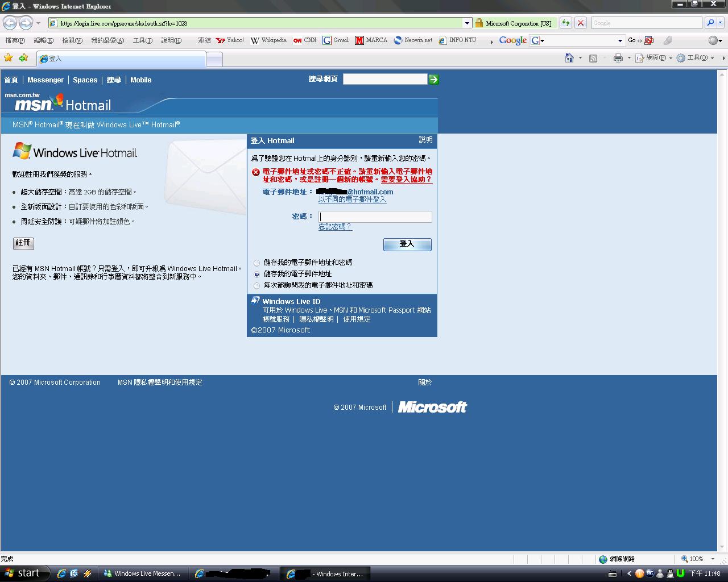Screen dimensions: 728x582
Task: Select 儲存我的電子郵件地址 option
Action: pyautogui.click(x=257, y=274)
